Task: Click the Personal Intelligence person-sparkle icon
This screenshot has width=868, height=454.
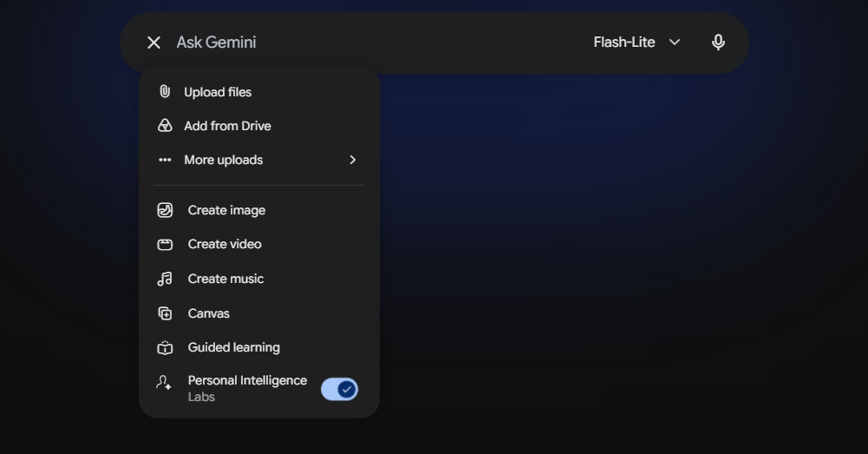Action: click(x=164, y=383)
